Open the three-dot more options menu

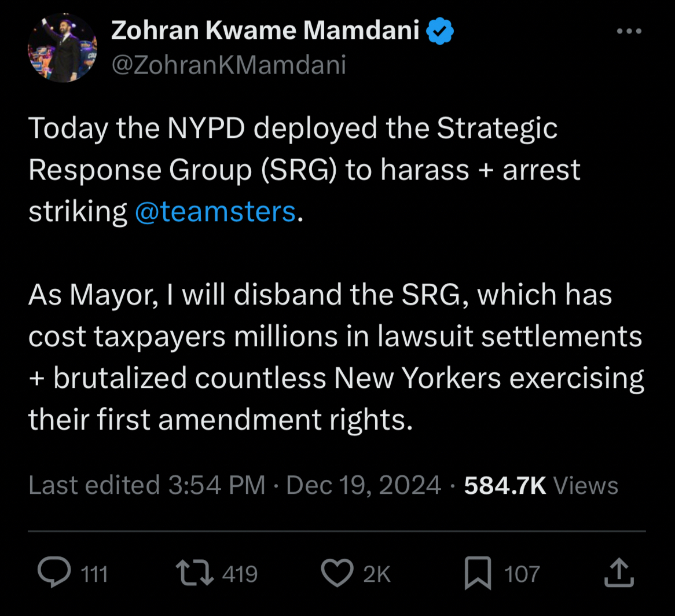point(629,31)
